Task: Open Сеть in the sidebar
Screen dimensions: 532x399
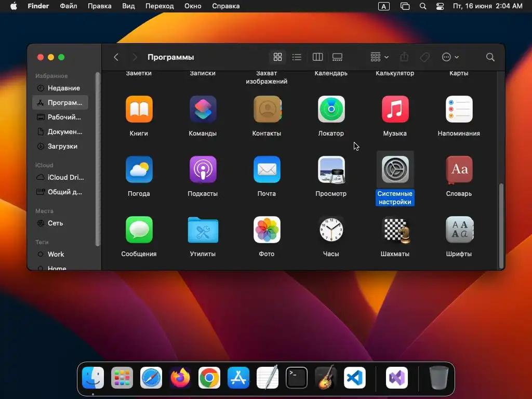Action: [60, 223]
